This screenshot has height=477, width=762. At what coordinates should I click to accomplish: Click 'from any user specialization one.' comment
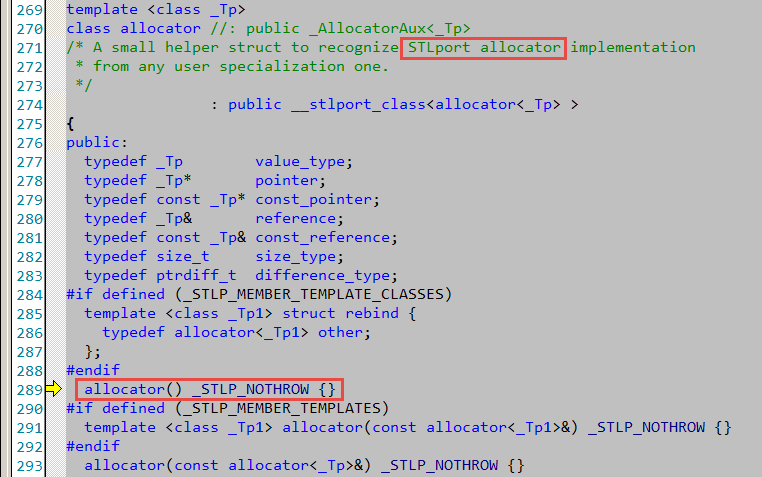[241, 67]
